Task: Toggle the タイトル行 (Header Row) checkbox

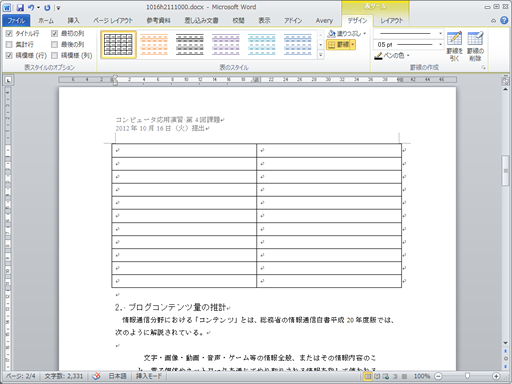Action: pyautogui.click(x=9, y=33)
